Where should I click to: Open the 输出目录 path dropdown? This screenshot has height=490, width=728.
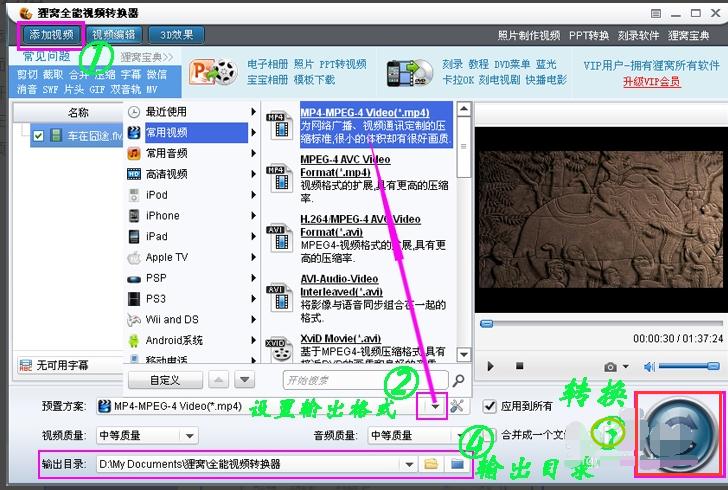(x=409, y=464)
